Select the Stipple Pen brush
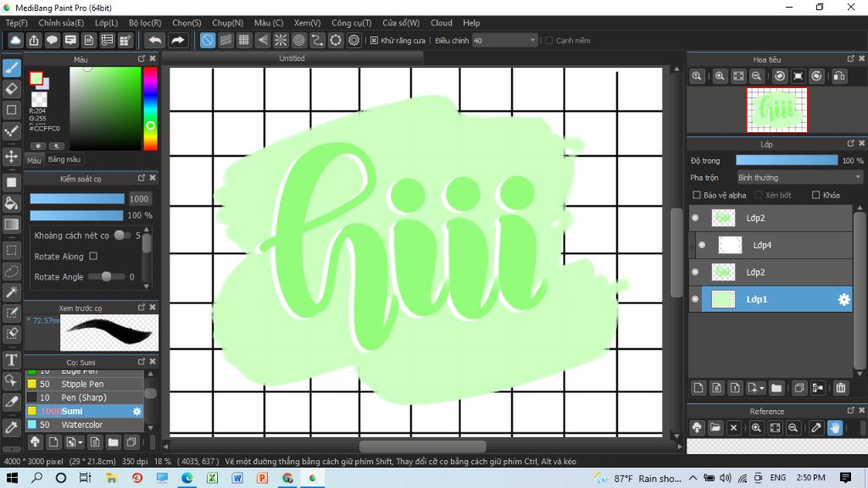 [85, 384]
